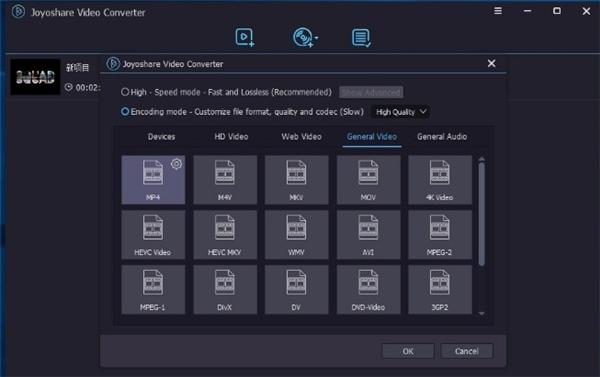Select the DivX format tile
Screen dimensions: 600x377
point(225,290)
